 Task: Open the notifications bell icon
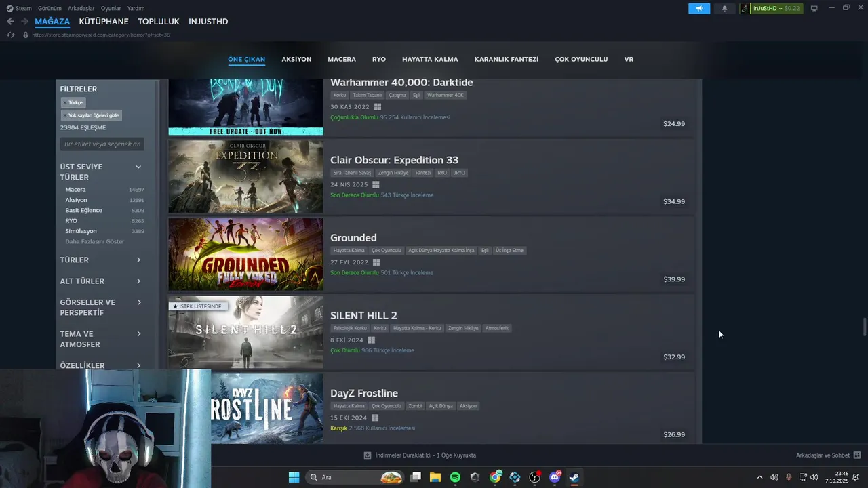coord(724,8)
